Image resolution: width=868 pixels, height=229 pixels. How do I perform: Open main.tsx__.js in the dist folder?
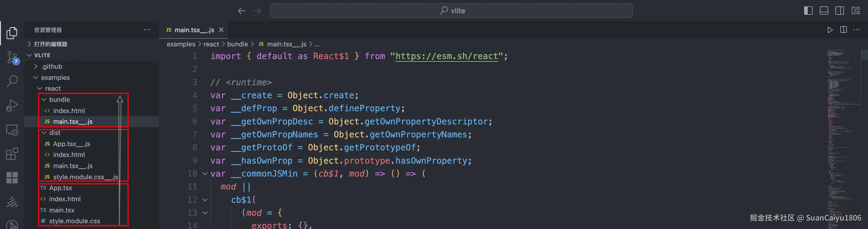(x=92, y=166)
